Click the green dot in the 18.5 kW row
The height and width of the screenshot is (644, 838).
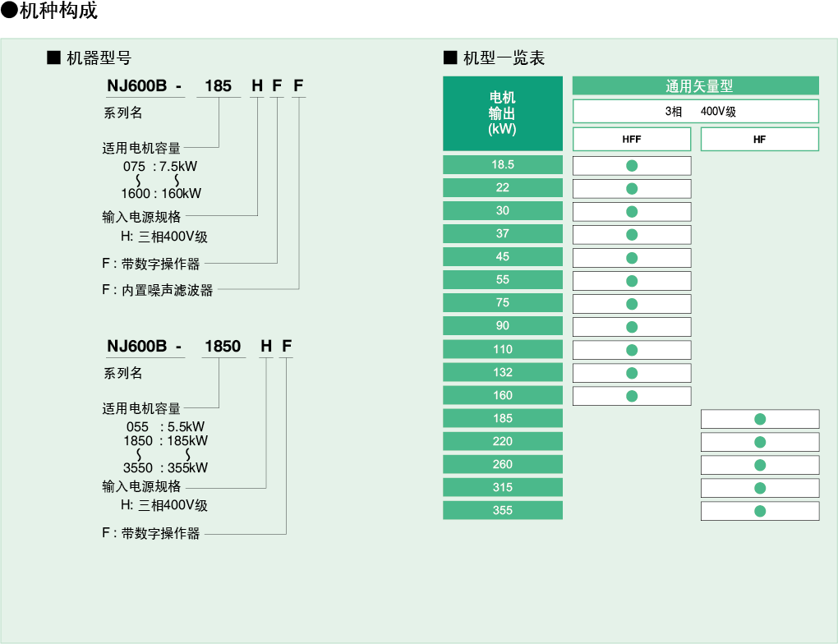[x=632, y=166]
